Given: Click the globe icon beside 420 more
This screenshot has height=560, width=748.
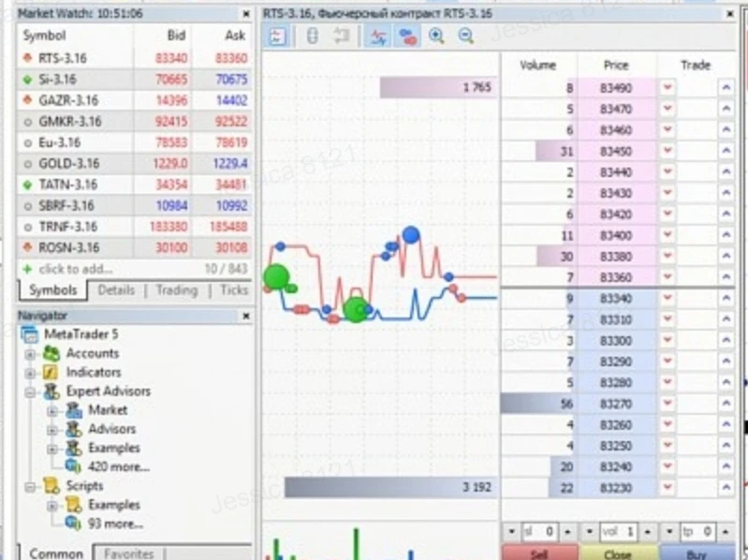Looking at the screenshot, I should (73, 466).
